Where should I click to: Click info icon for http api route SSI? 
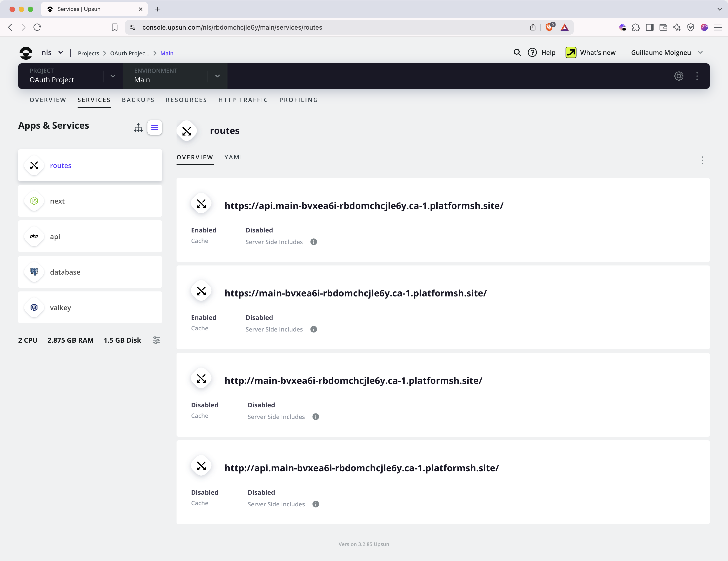316,504
